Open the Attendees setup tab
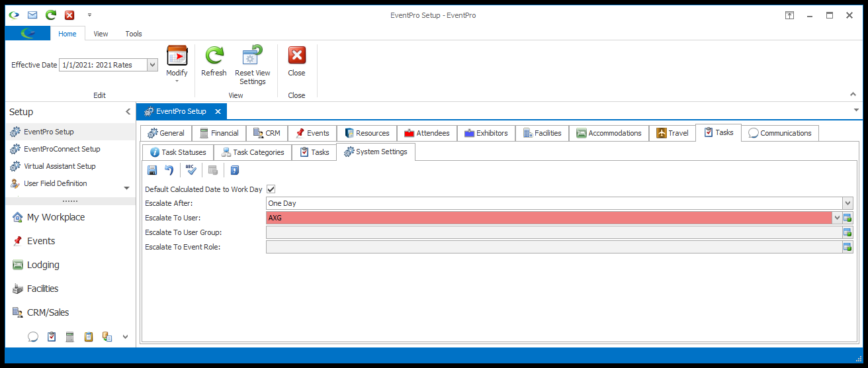868x368 pixels. pyautogui.click(x=427, y=133)
